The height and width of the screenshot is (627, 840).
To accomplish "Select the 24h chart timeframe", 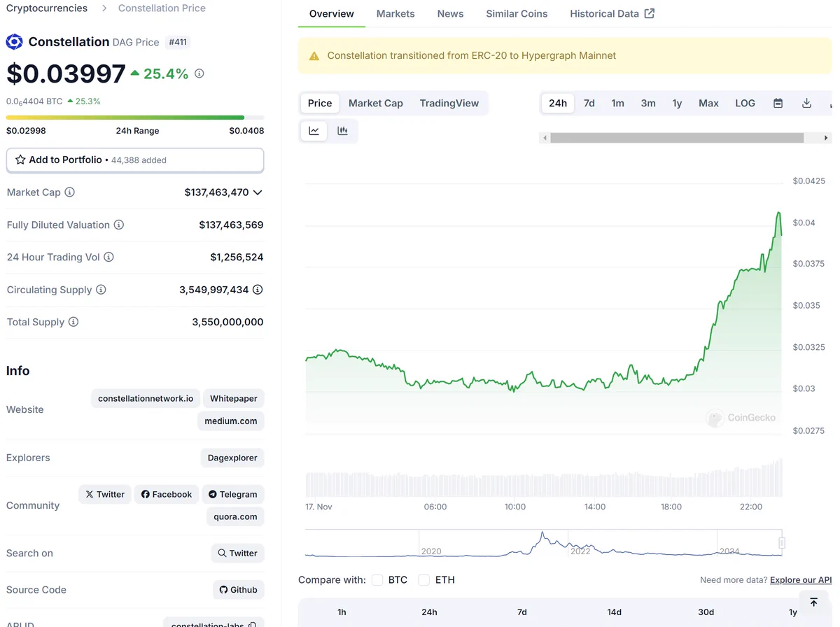I will 558,103.
